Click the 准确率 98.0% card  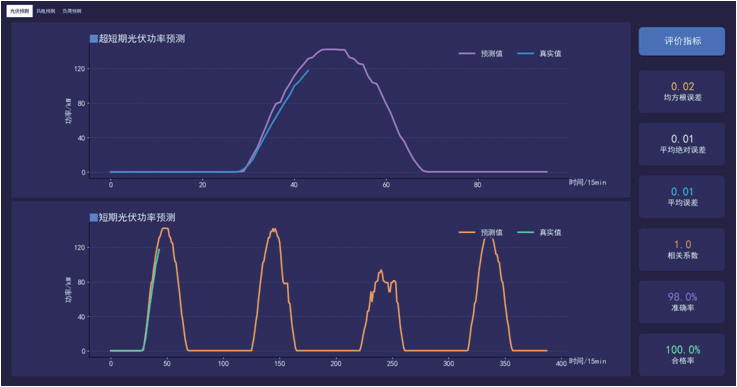pos(682,302)
